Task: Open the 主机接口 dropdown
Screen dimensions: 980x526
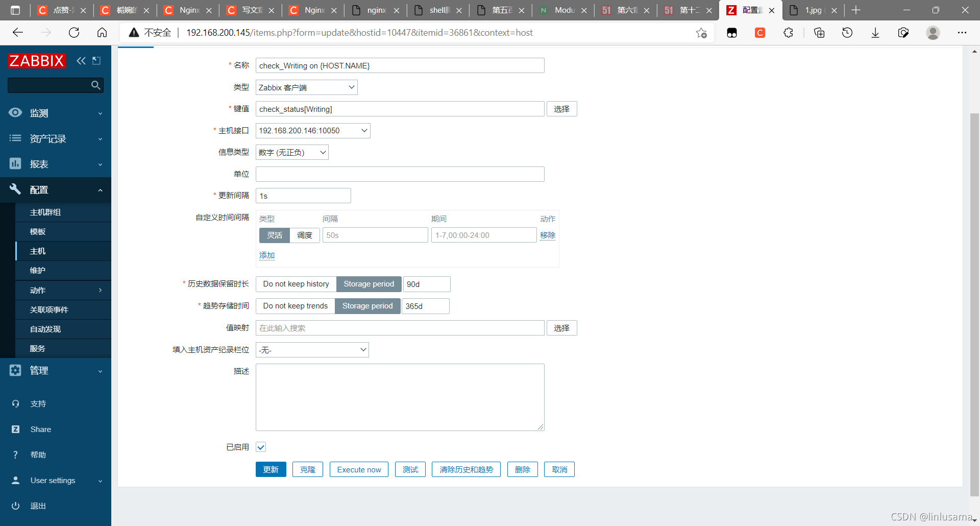Action: pyautogui.click(x=313, y=131)
